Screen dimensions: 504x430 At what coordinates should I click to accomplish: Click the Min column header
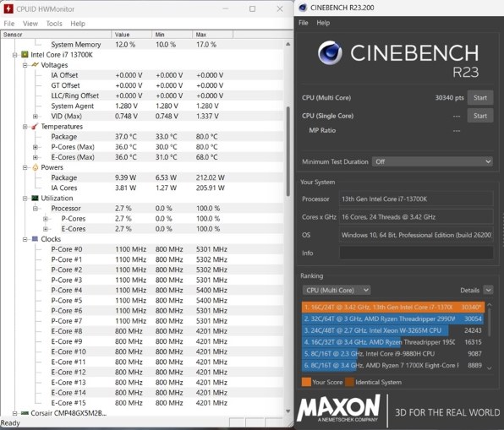click(172, 35)
